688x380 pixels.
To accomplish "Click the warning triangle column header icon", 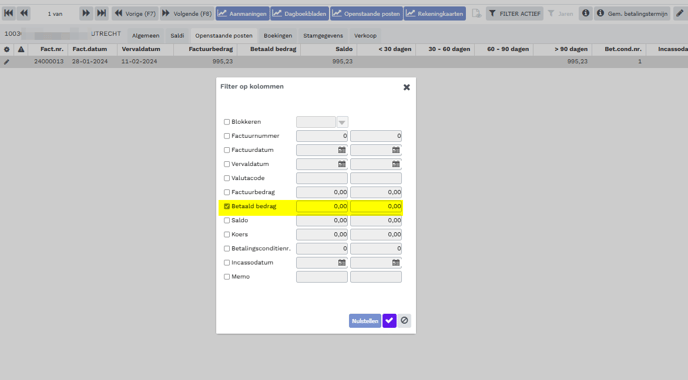I will 21,49.
